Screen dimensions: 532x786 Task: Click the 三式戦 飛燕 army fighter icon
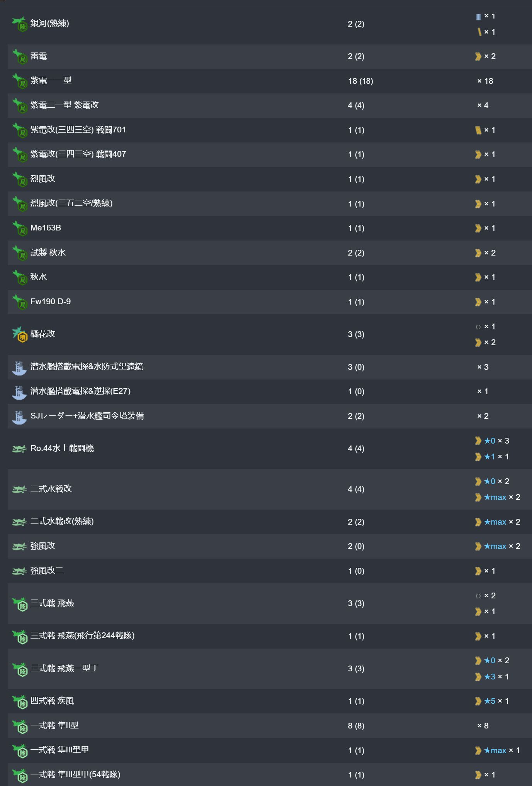pos(19,604)
